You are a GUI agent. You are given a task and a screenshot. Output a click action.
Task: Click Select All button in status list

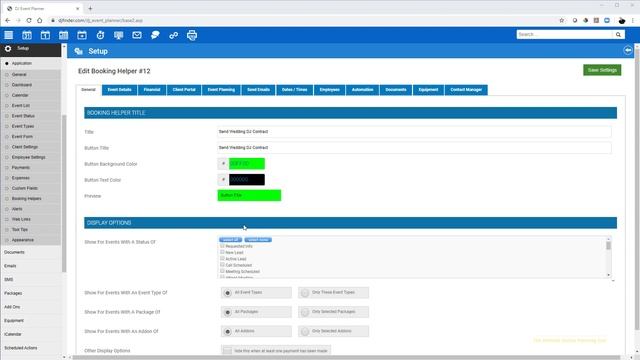click(x=231, y=240)
